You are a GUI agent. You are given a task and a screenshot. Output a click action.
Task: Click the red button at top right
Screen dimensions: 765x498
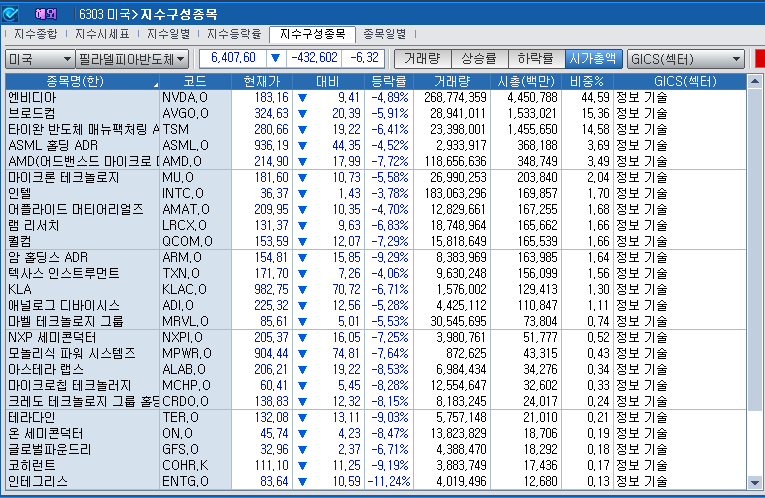point(759,58)
